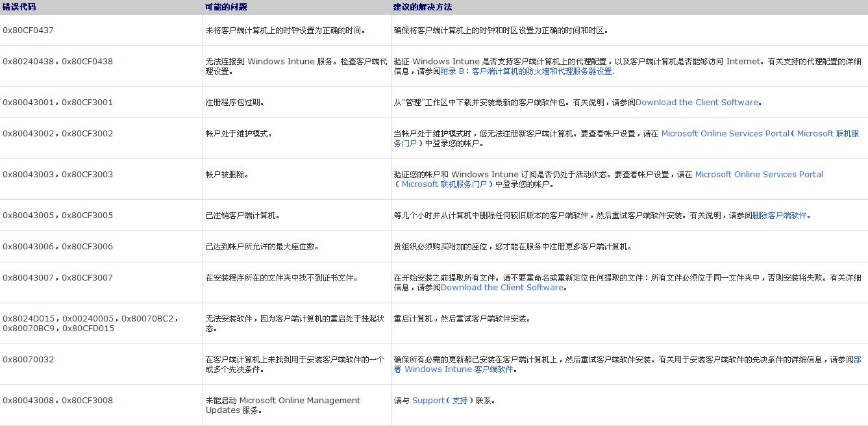Select the cell 0x80043003，0x80CF3003

point(58,175)
